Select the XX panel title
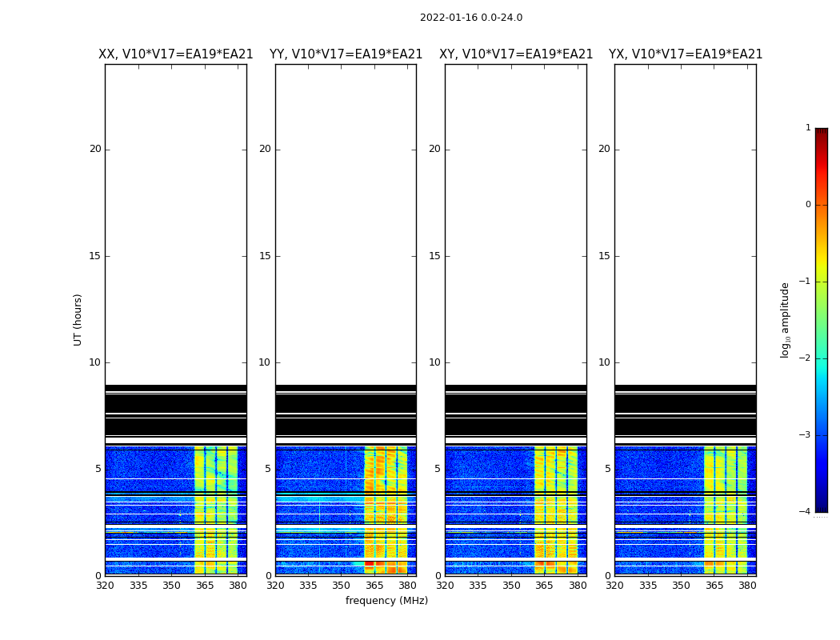Screen dimensions: 840x640 pos(175,54)
